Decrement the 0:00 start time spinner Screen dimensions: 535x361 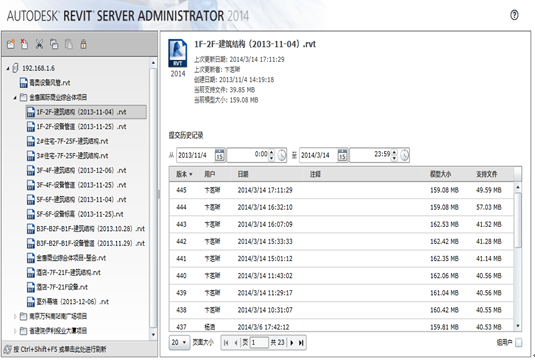[272, 158]
